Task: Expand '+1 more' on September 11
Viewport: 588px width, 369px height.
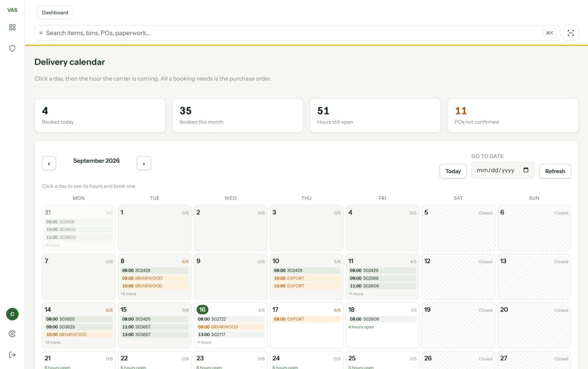Action: click(356, 294)
